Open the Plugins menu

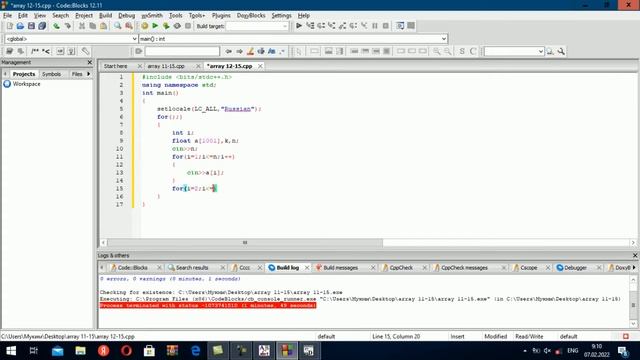(221, 16)
